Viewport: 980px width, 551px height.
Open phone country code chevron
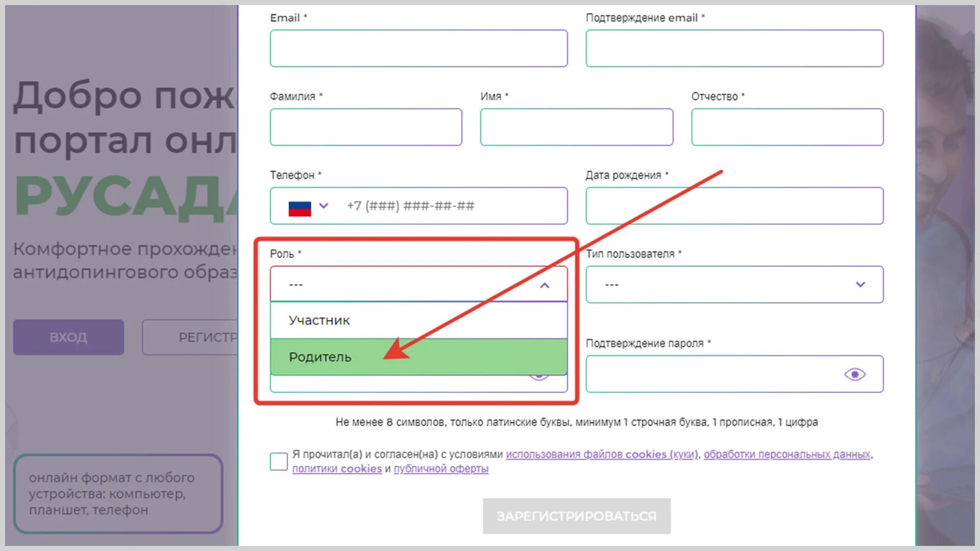point(324,206)
